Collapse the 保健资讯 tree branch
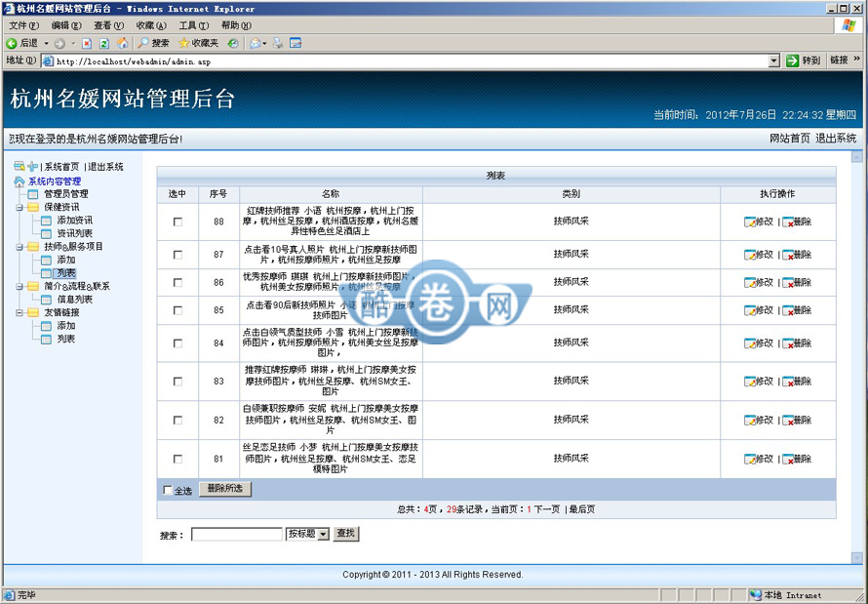Viewport: 868px width, 604px height. tap(19, 207)
